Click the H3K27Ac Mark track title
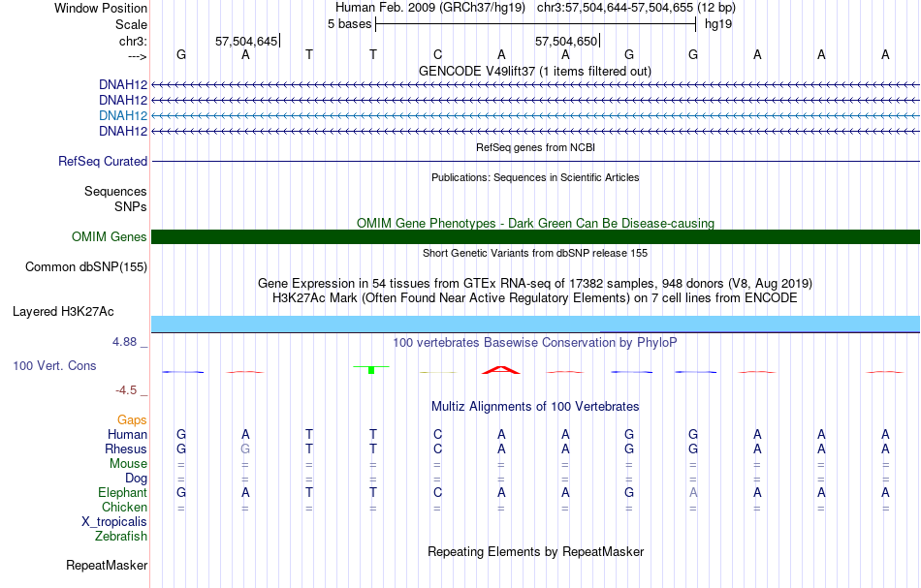Image resolution: width=921 pixels, height=588 pixels. click(x=535, y=298)
